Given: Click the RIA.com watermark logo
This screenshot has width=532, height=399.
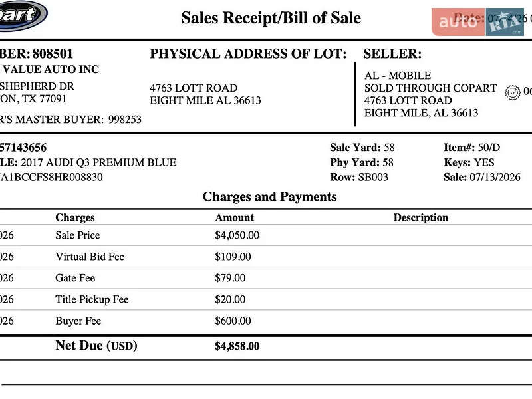Looking at the screenshot, I should (x=505, y=22).
